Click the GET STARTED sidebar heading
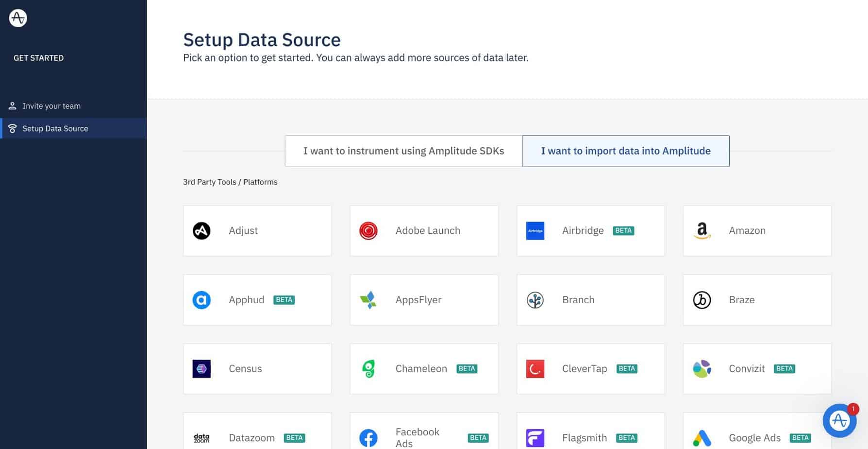 pyautogui.click(x=38, y=58)
